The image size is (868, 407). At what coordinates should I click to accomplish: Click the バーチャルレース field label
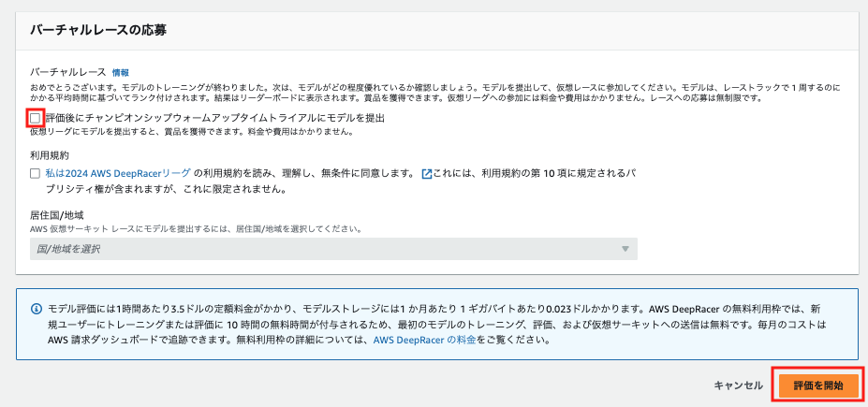coord(68,72)
